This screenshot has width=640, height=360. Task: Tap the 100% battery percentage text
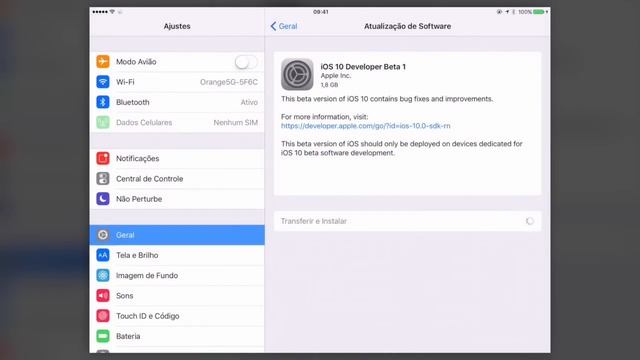point(525,12)
